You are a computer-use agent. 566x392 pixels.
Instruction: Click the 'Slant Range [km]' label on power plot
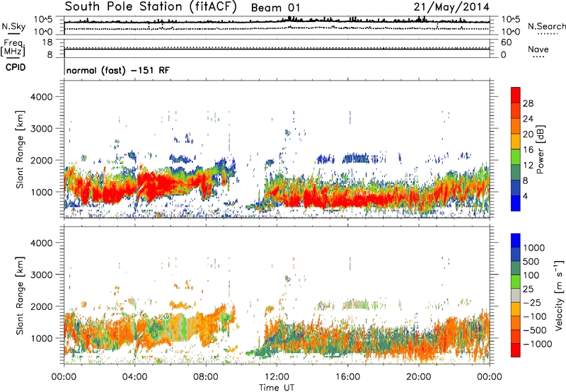[20, 149]
